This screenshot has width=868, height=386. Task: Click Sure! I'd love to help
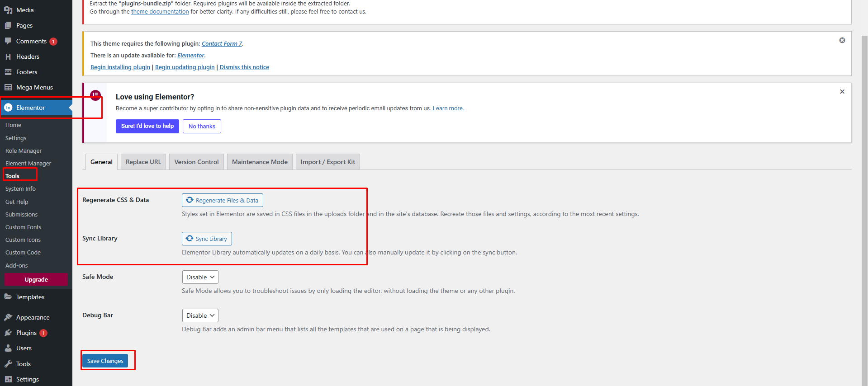pos(147,126)
